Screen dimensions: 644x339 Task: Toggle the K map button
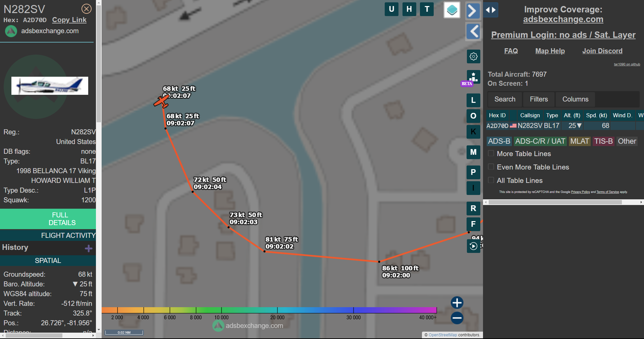tap(473, 132)
